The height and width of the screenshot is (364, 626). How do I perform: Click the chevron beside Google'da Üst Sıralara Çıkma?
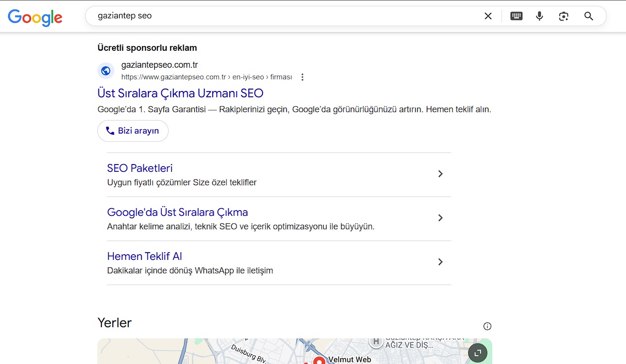[440, 218]
